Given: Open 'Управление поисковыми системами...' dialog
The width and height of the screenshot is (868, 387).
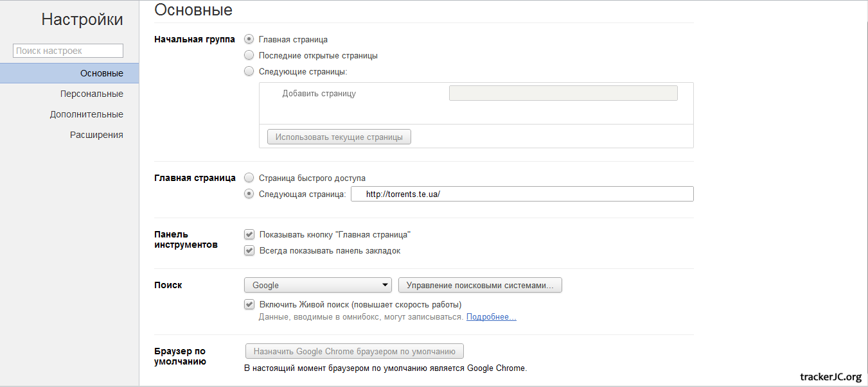Looking at the screenshot, I should pos(480,285).
